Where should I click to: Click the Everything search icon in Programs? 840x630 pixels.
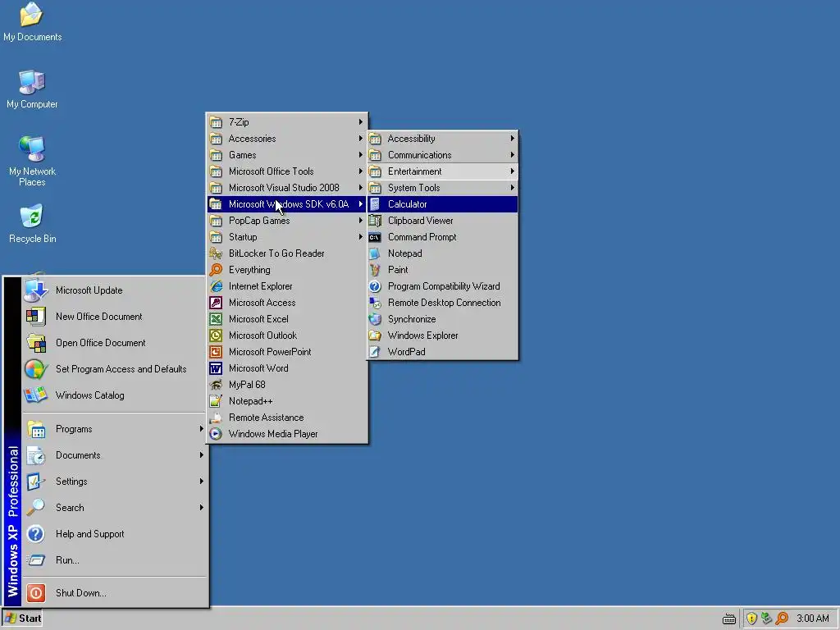[x=216, y=270]
